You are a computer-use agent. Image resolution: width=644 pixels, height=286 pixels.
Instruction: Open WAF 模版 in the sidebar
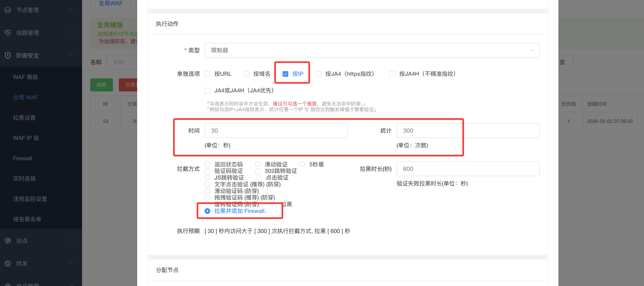pyautogui.click(x=26, y=77)
